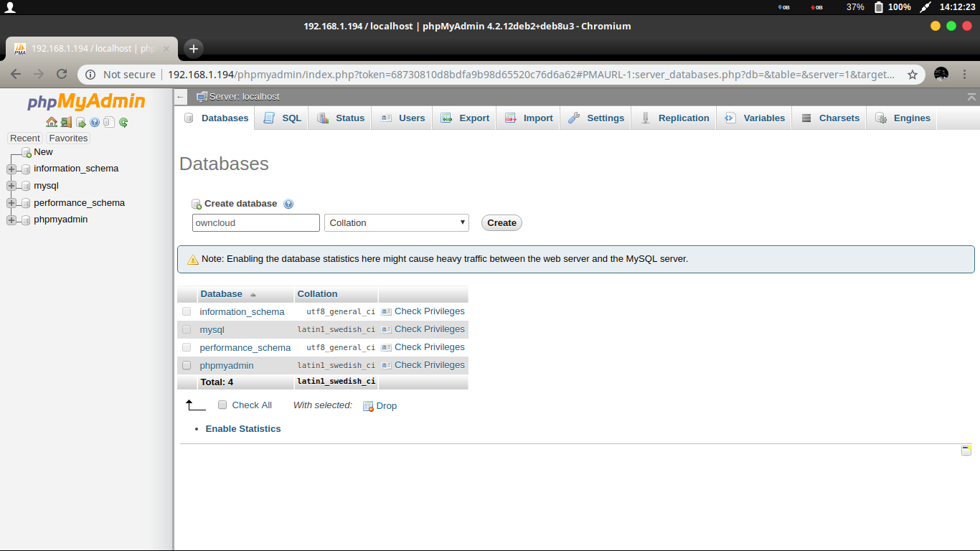Screen dimensions: 980x551
Task: Open the Charsets tab
Action: click(829, 118)
